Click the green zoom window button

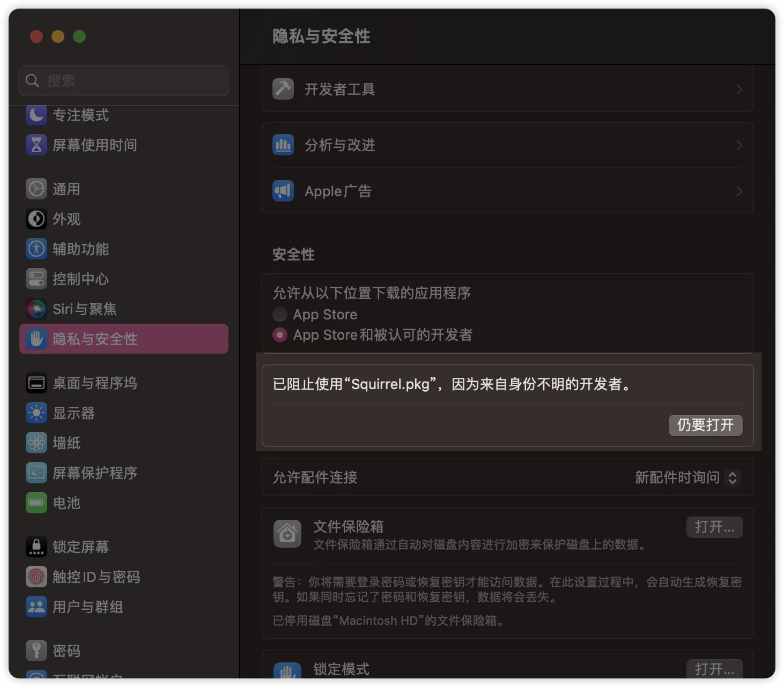tap(79, 36)
